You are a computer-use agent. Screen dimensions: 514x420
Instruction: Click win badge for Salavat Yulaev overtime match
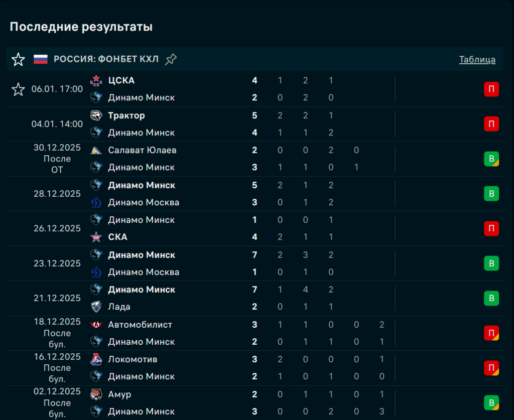pyautogui.click(x=491, y=159)
